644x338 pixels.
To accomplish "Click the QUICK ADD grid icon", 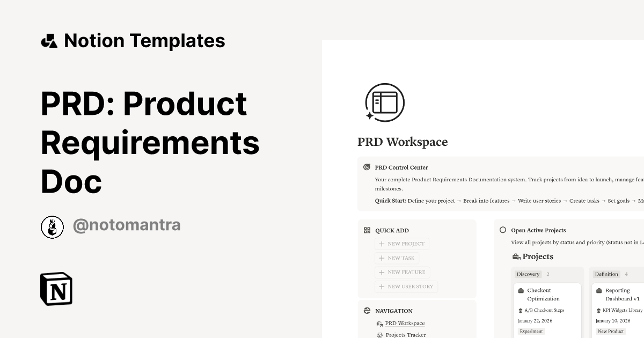I will [x=367, y=230].
